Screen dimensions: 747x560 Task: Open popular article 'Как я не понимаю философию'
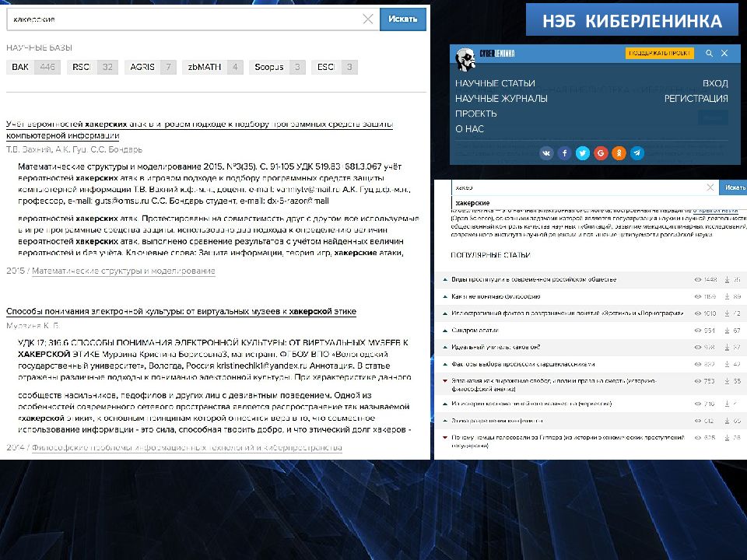click(x=496, y=296)
